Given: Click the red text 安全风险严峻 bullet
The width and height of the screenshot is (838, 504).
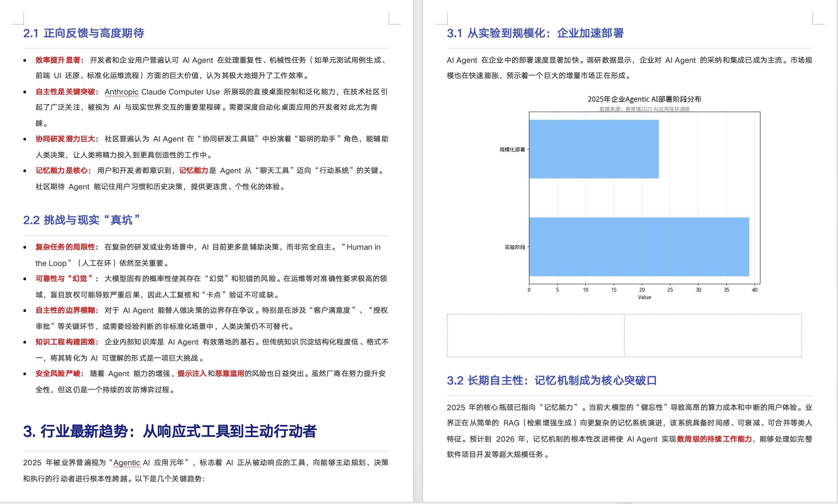Looking at the screenshot, I should 58,373.
